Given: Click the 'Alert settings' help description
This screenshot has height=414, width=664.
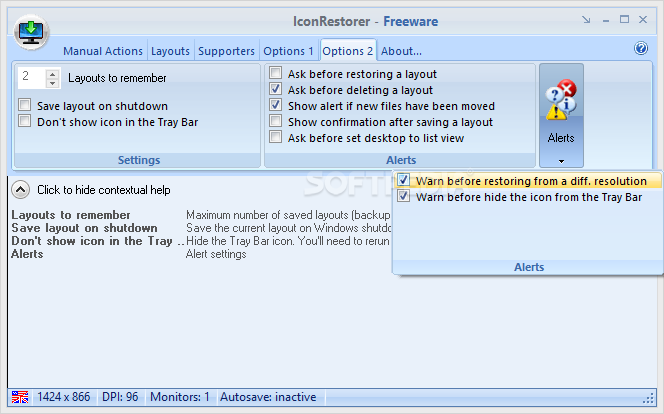Looking at the screenshot, I should pyautogui.click(x=216, y=254).
